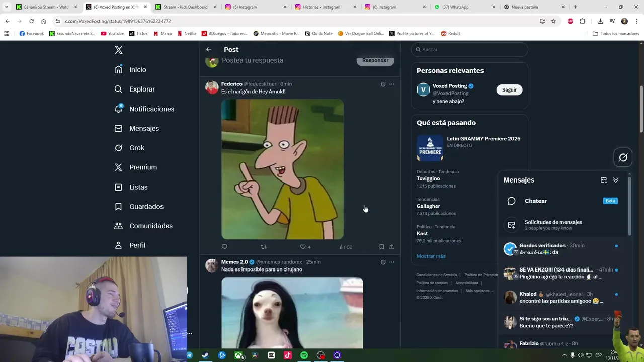Go to the browser home page
The height and width of the screenshot is (362, 644).
[43, 21]
